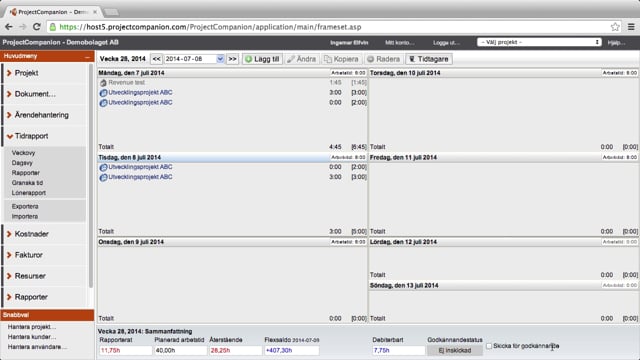The width and height of the screenshot is (640, 360).
Task: Click the Kopiera button
Action: pos(341,59)
